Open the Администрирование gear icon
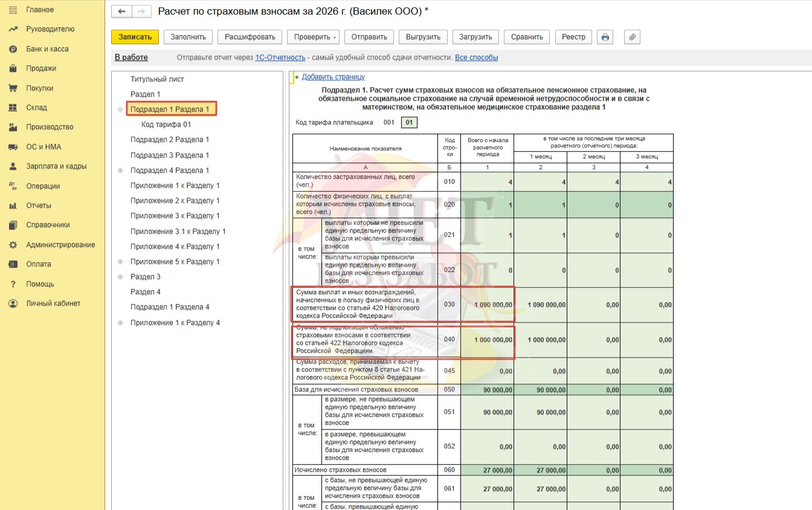 click(13, 245)
